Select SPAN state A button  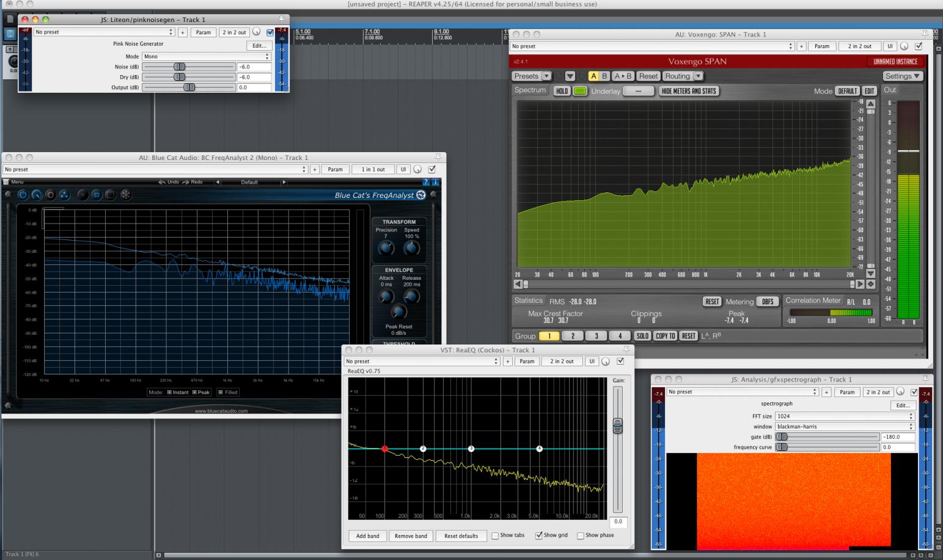point(593,76)
